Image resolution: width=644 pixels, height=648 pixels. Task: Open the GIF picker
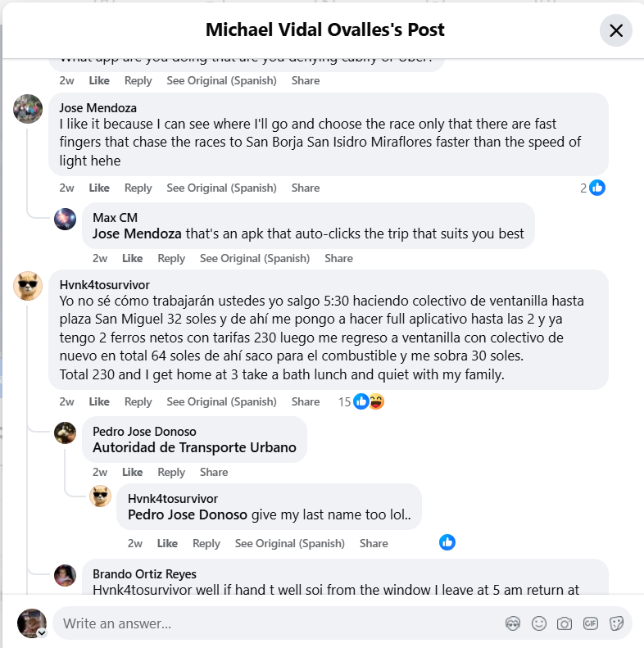pyautogui.click(x=590, y=623)
